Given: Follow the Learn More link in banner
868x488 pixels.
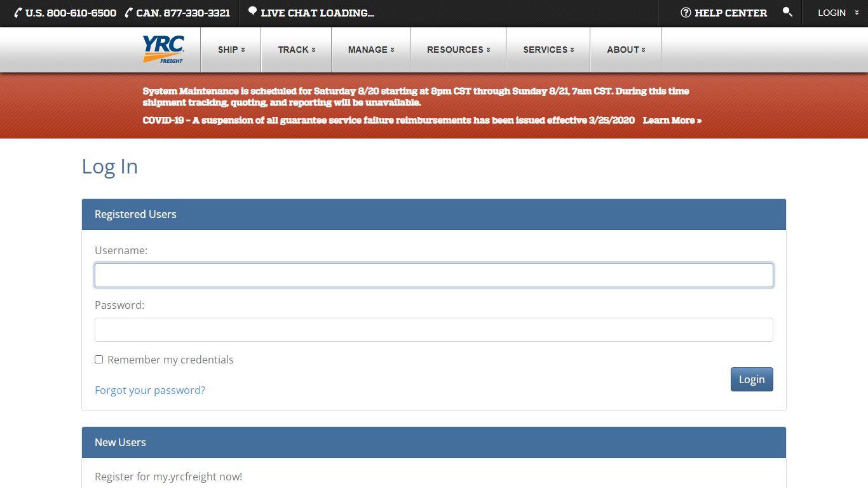Looking at the screenshot, I should (x=672, y=120).
